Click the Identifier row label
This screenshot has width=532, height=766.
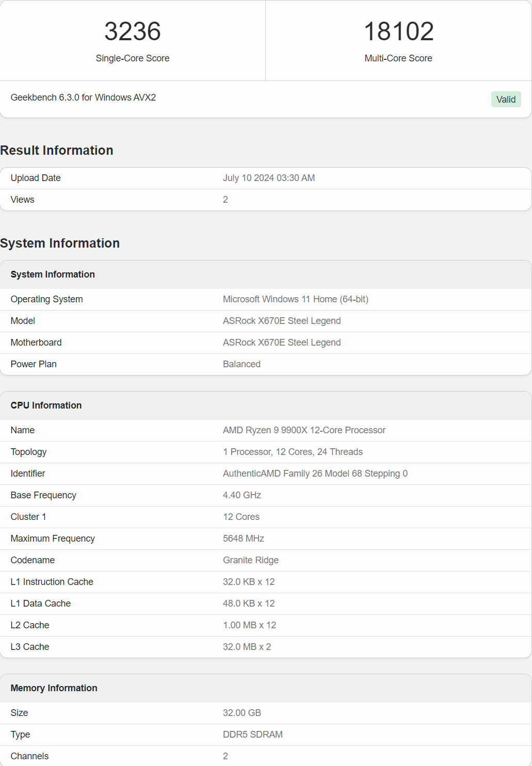pyautogui.click(x=28, y=474)
